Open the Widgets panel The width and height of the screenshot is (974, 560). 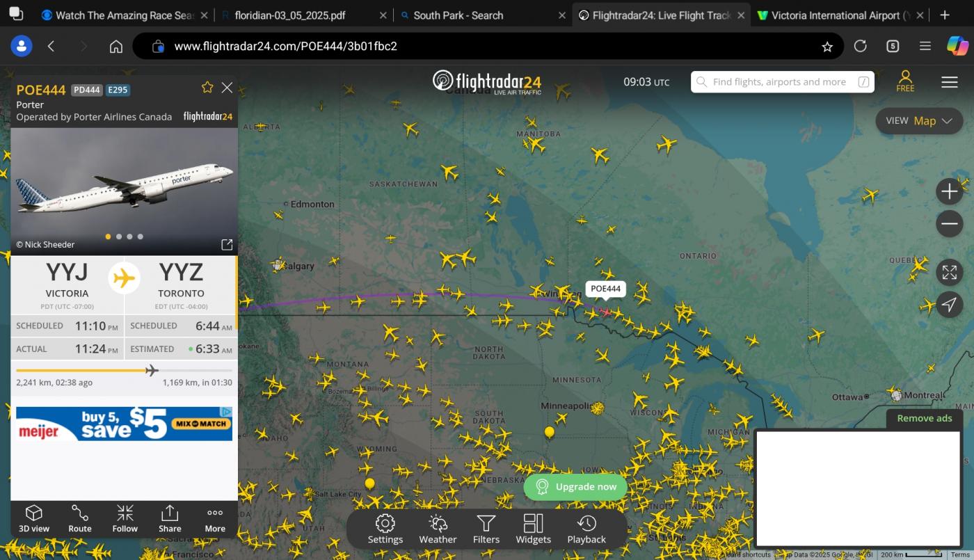point(533,529)
